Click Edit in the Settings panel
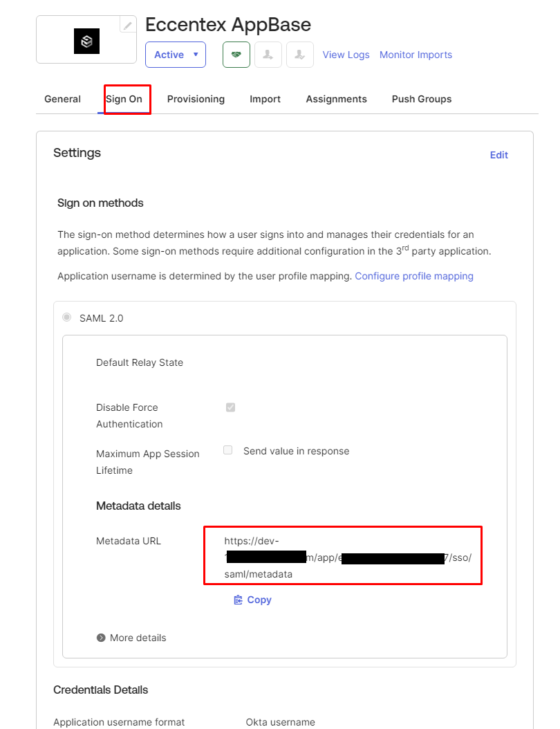560x729 pixels. coord(498,155)
